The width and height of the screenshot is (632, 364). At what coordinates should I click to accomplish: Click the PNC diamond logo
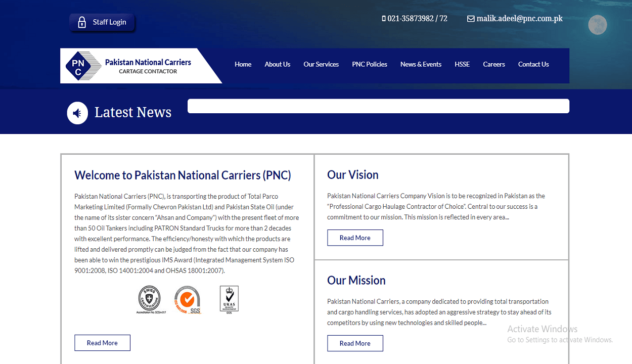click(78, 66)
